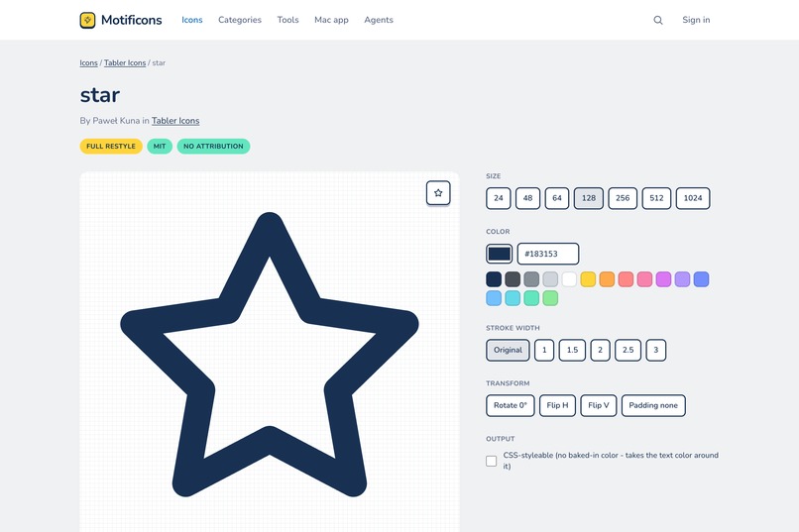This screenshot has height=532, width=799.
Task: Set stroke width to 1.5
Action: click(x=572, y=351)
